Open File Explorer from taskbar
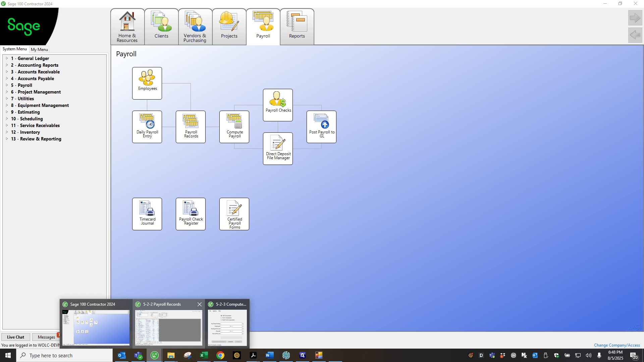The image size is (644, 362). [171, 355]
